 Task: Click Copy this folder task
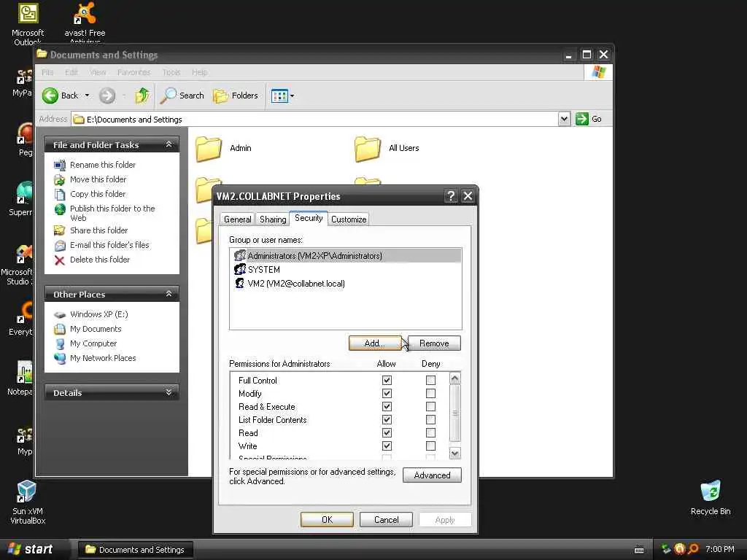[x=98, y=194]
